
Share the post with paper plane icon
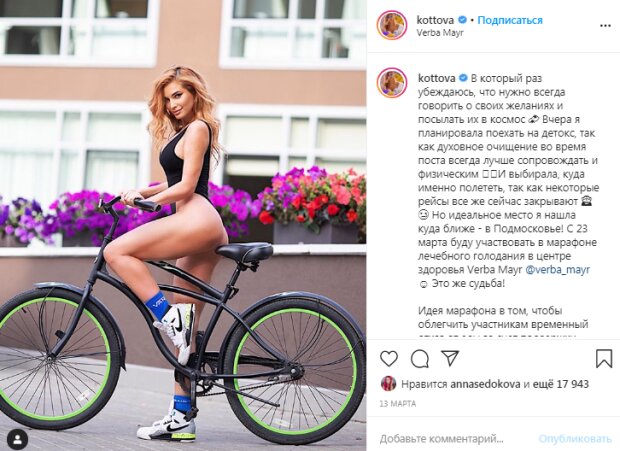450,358
